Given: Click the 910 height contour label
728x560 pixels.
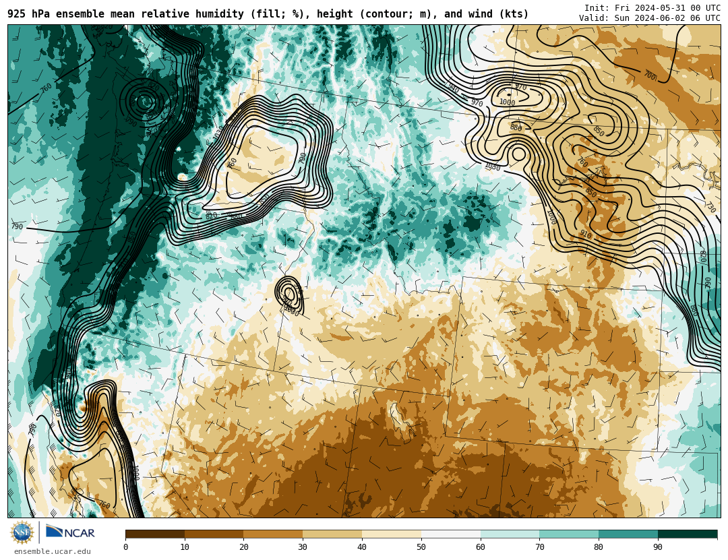Looking at the screenshot, I should click(x=586, y=235).
